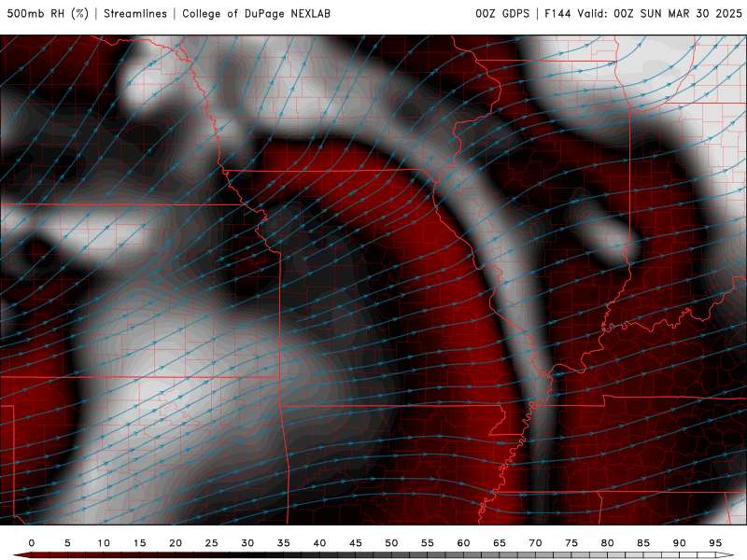Click the colorbar label "90"
This screenshot has height=560, width=747.
click(680, 543)
